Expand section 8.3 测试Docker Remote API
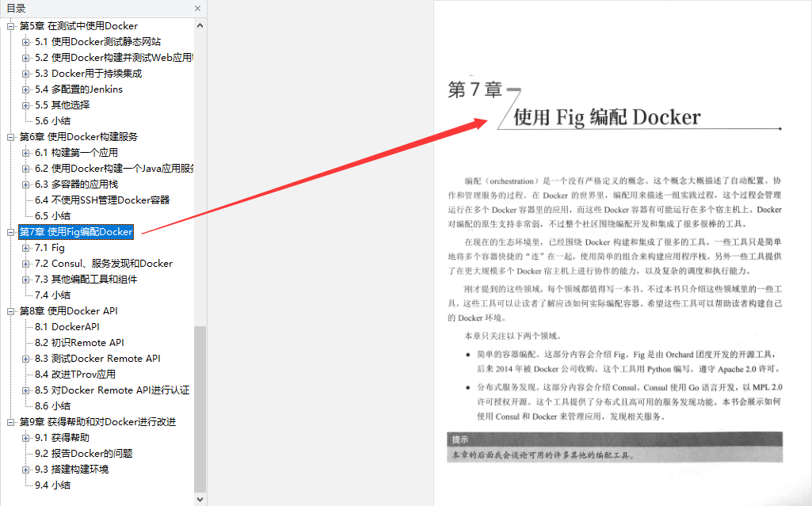The height and width of the screenshot is (506, 812). coord(25,359)
